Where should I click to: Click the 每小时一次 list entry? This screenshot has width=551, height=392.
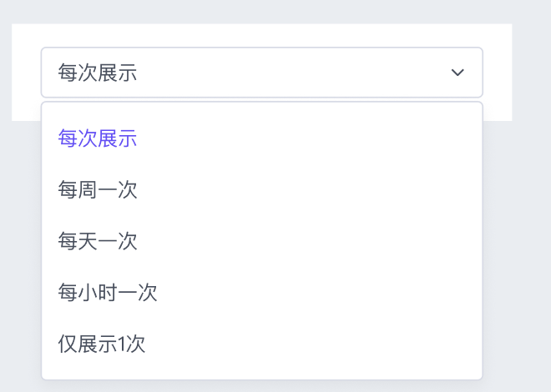pyautogui.click(x=108, y=293)
